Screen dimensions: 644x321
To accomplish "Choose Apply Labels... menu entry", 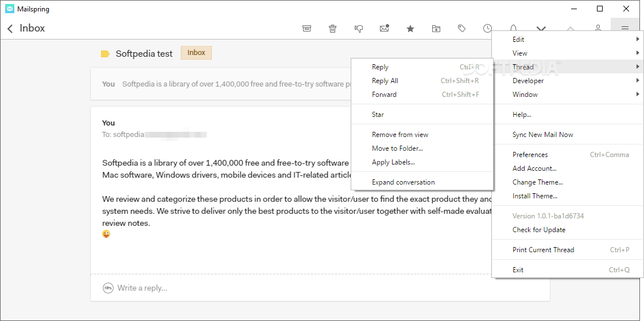I will [422, 162].
